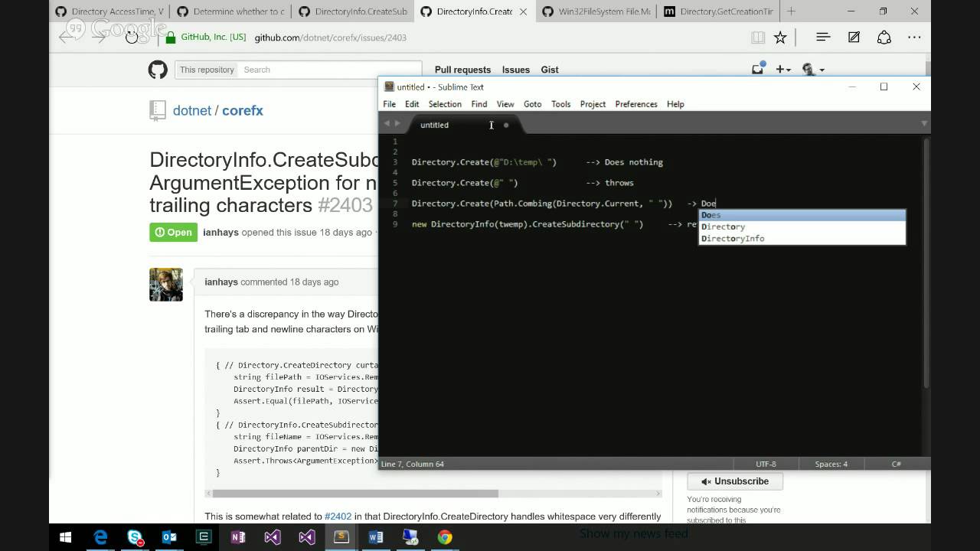Switch to Directory.GetCreationTime browser tab
Screen dimensions: 980x551
[x=720, y=11]
